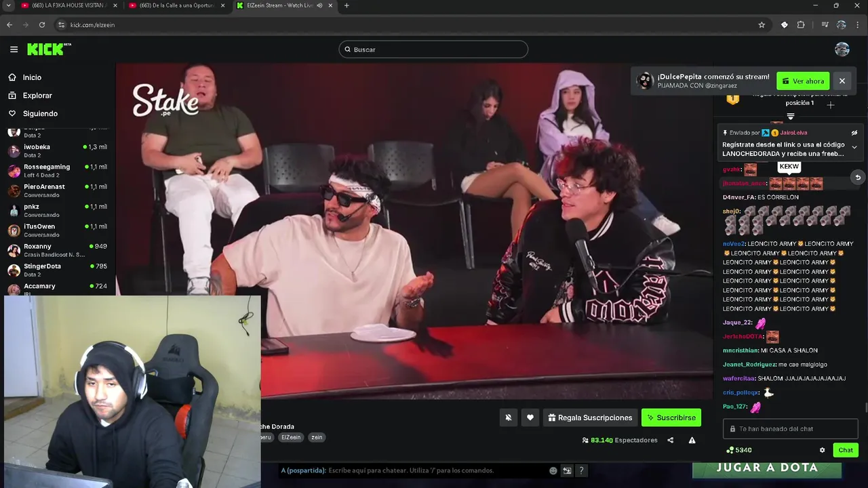Expand the pinned chat message chevron
The height and width of the screenshot is (488, 868).
point(854,147)
